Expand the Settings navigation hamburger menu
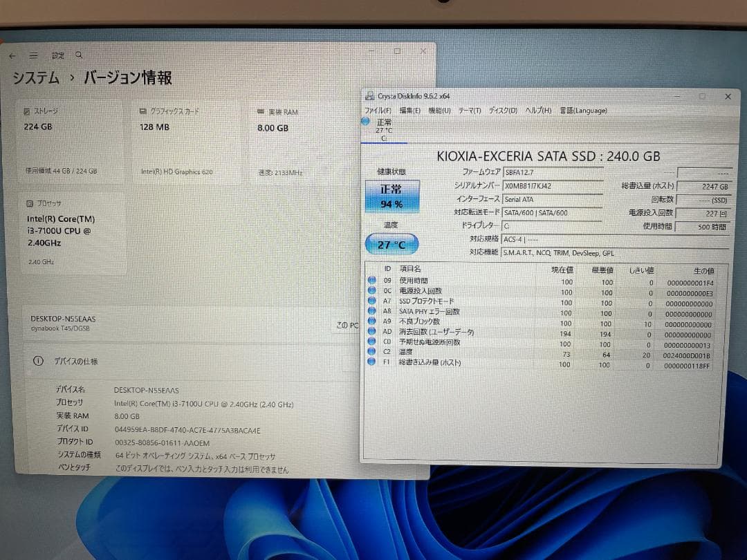Screen dimensions: 747x560 coord(33,55)
